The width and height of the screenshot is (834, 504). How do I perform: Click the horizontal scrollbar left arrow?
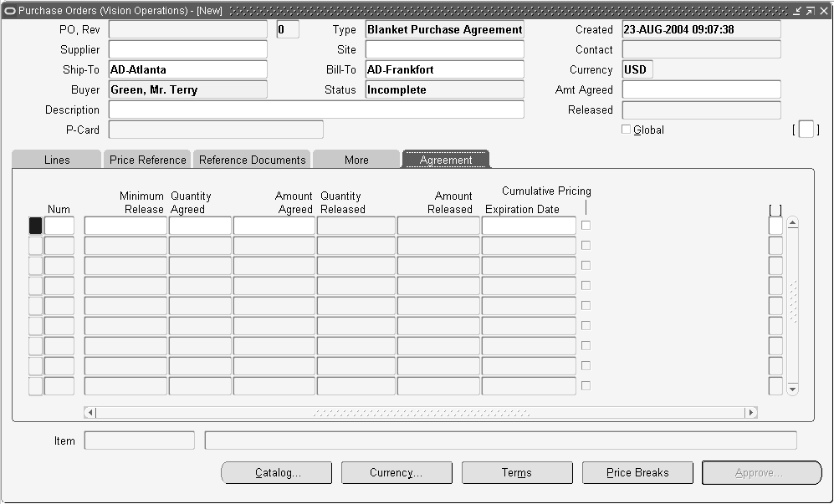(90, 412)
